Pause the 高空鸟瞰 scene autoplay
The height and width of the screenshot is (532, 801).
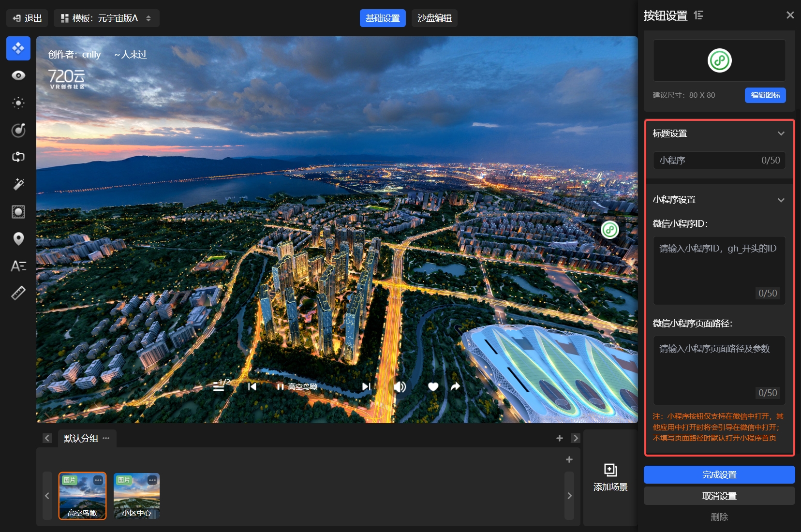(x=280, y=386)
